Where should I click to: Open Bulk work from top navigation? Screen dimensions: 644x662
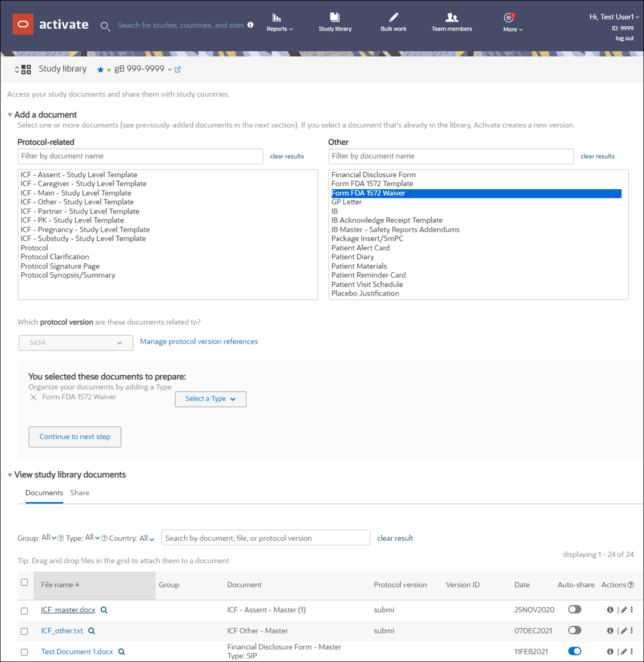[x=393, y=23]
